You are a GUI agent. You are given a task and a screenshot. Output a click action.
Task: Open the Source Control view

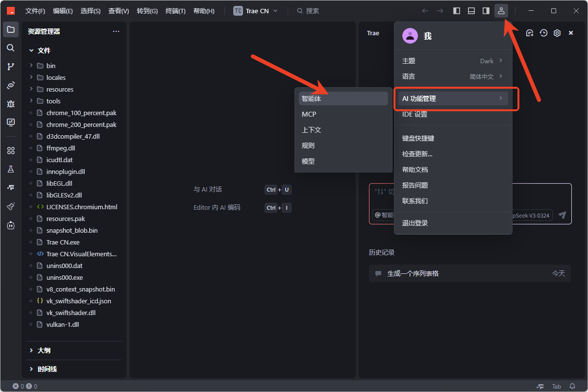point(11,67)
